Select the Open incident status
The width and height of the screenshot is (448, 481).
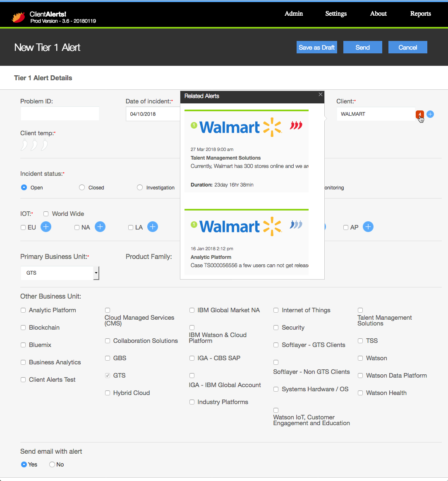tap(24, 187)
